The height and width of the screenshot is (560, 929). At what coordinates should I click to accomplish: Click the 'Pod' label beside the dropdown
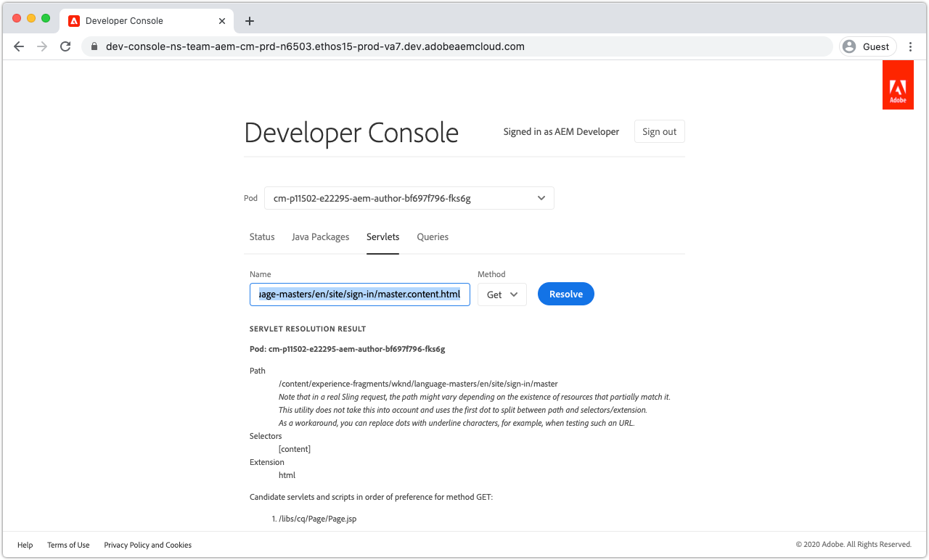click(251, 198)
